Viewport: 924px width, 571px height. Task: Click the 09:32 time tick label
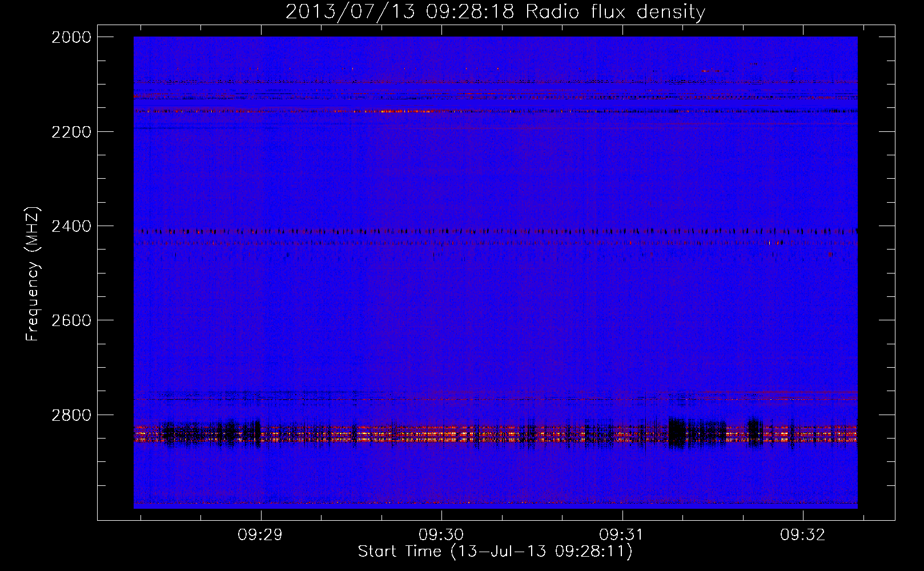pyautogui.click(x=803, y=535)
